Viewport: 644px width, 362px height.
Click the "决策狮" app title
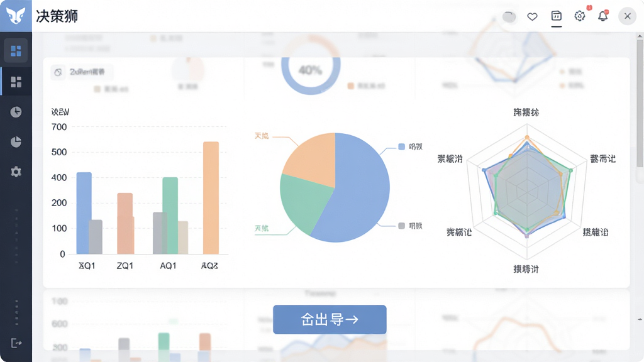[x=57, y=16]
